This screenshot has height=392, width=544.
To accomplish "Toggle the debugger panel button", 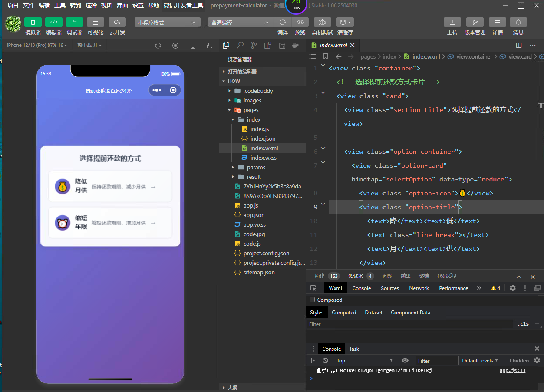I will click(75, 22).
